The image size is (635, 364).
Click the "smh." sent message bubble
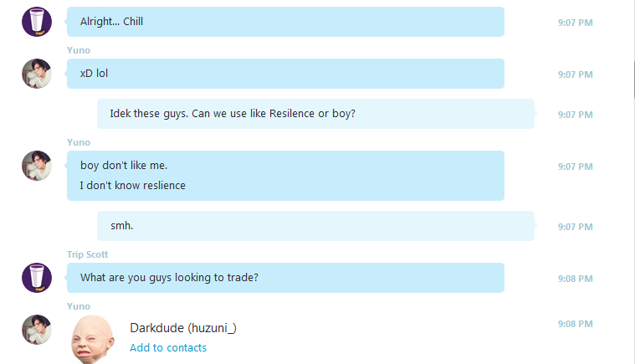316,226
